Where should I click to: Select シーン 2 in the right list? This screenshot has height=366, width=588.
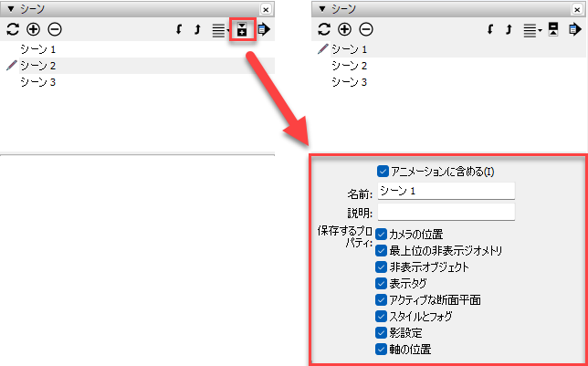(x=349, y=66)
